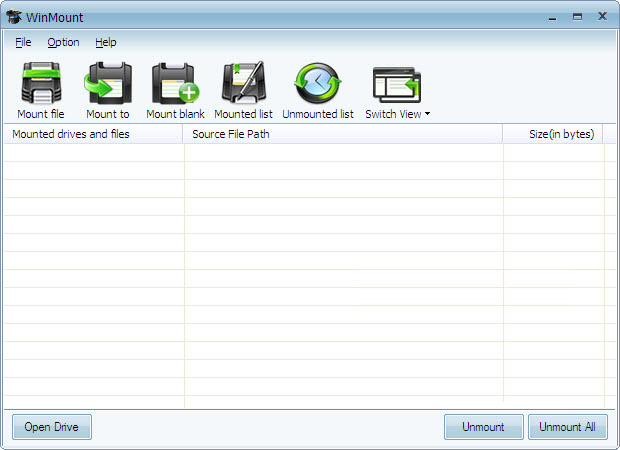Open the File menu
The width and height of the screenshot is (620, 450).
[x=23, y=42]
